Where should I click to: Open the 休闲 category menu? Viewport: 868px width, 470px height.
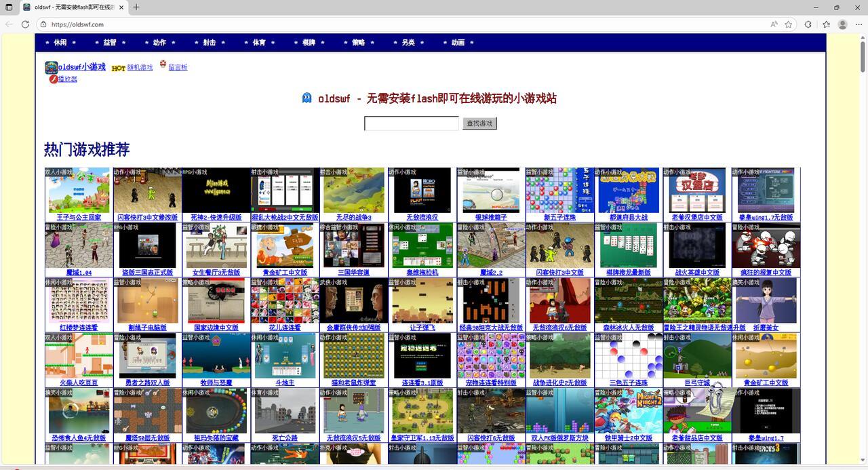pos(60,43)
